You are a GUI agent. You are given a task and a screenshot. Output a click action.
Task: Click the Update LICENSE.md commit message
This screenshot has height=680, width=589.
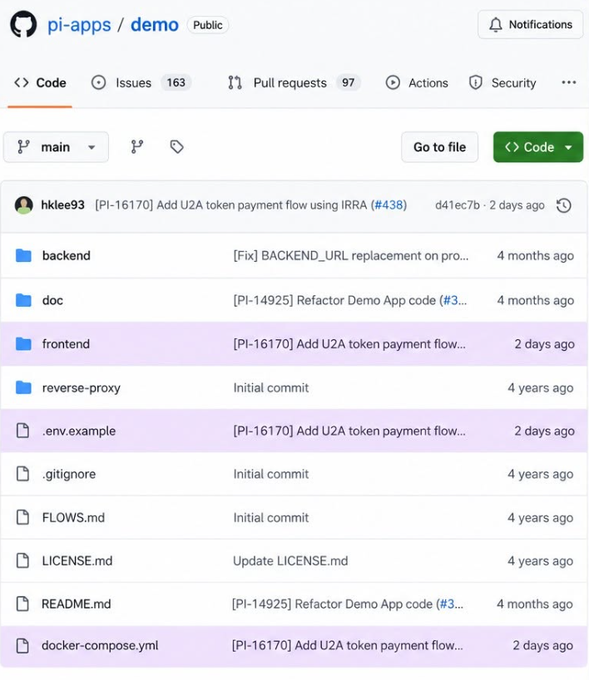(x=291, y=560)
